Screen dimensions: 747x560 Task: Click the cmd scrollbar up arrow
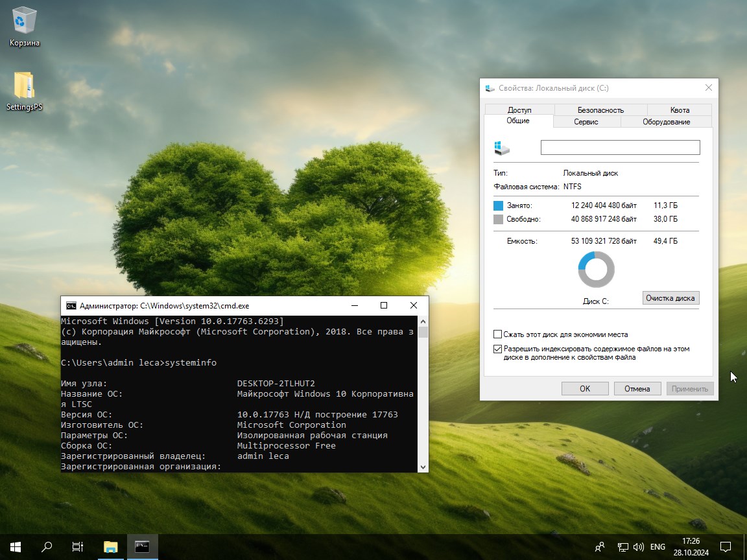[x=423, y=321]
